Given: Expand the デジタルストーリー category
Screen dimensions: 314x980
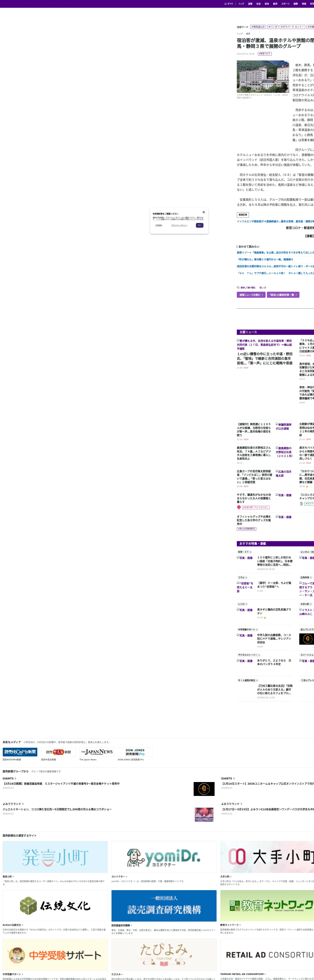Looking at the screenshot, I should point(249,655).
